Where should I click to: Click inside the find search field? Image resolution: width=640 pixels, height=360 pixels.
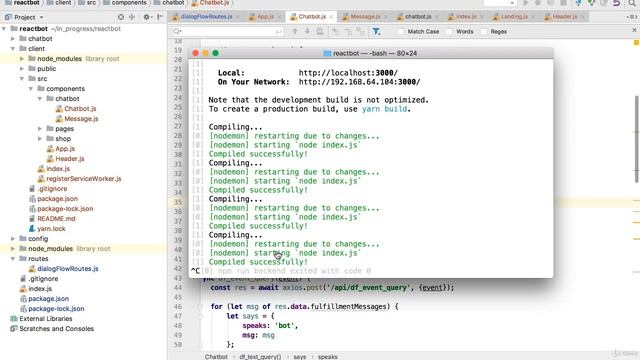(227, 31)
